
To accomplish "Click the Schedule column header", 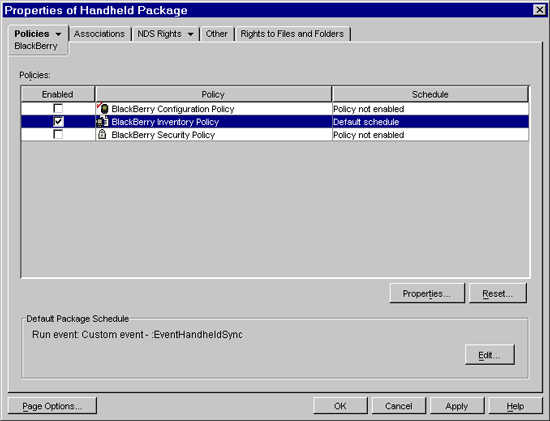I will click(430, 94).
